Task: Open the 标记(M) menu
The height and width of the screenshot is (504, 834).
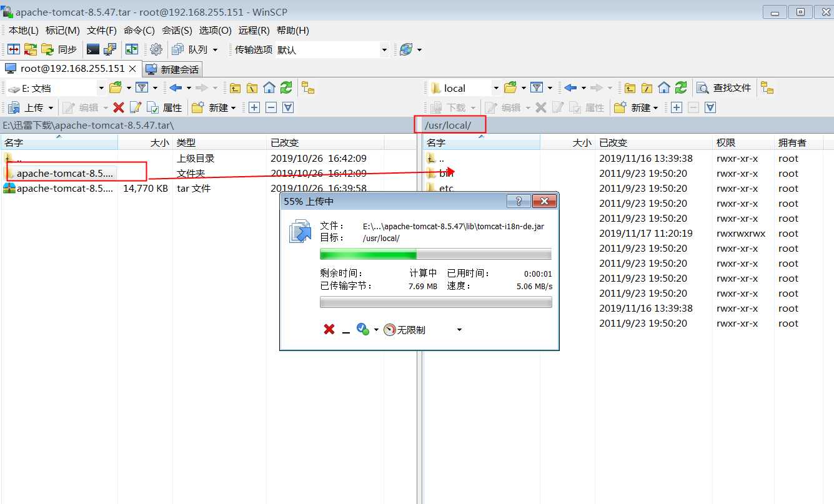Action: [62, 30]
